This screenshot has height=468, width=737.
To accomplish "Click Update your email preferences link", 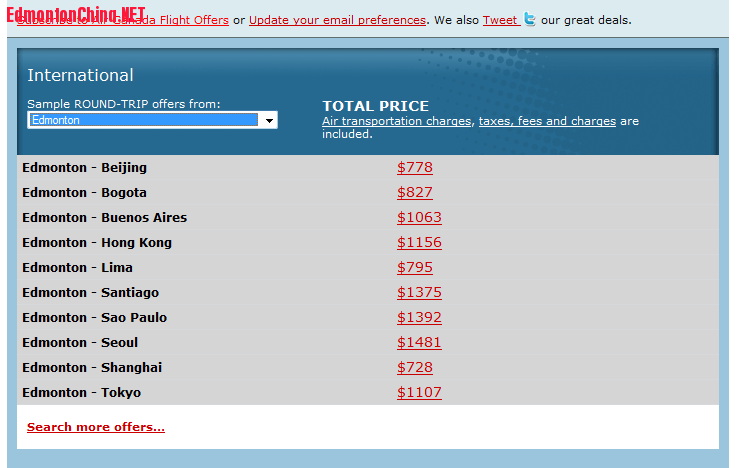I will pyautogui.click(x=337, y=20).
